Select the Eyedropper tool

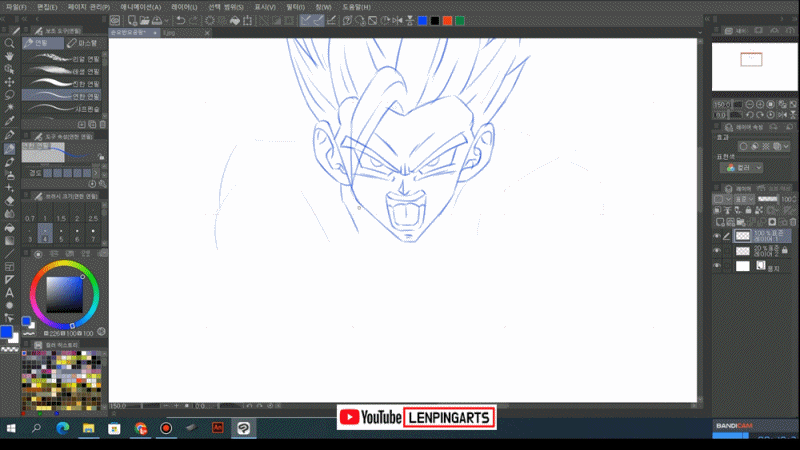click(9, 121)
